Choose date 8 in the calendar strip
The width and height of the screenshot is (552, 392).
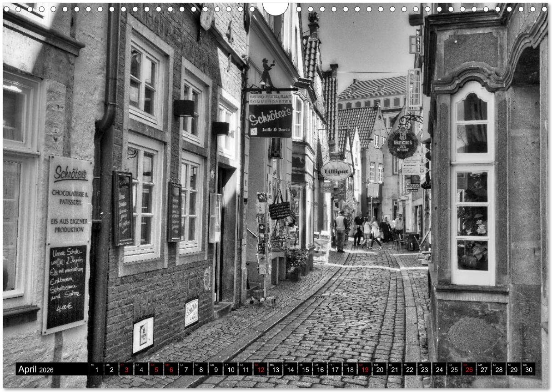pos(201,369)
